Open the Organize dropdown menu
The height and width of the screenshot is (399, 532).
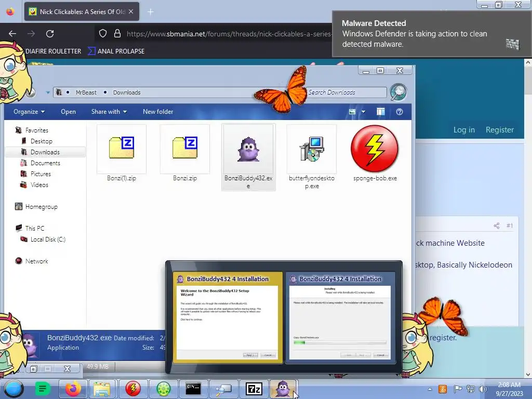tap(29, 112)
